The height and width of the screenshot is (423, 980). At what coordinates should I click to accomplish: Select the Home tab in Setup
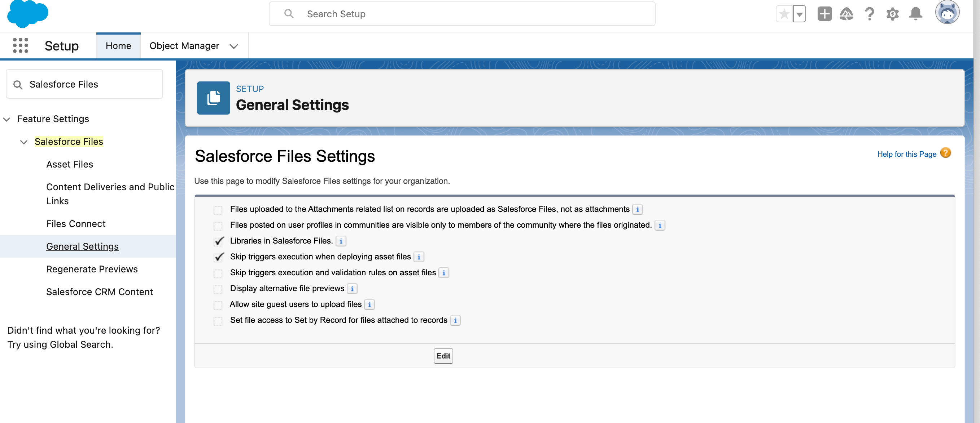pos(118,45)
